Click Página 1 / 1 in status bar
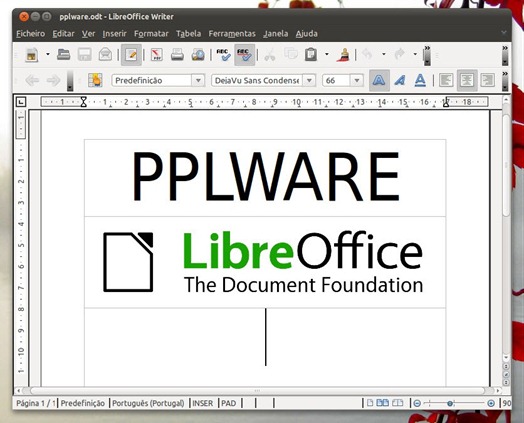 tap(36, 403)
